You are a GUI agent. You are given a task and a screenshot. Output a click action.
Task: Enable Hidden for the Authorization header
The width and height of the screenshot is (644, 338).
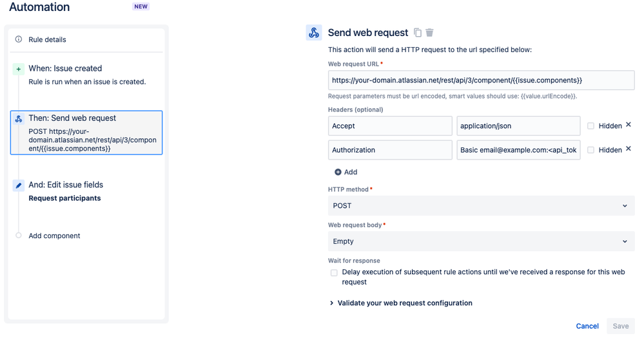click(590, 150)
